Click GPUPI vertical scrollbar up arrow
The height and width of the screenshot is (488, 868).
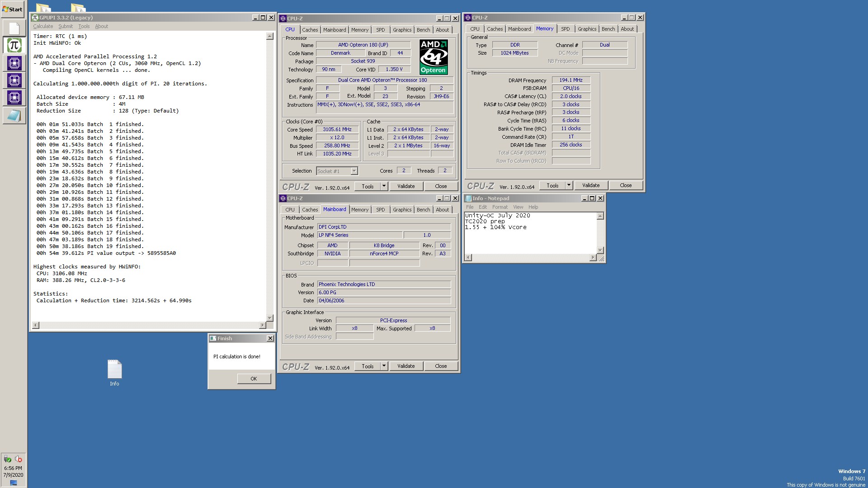(270, 36)
